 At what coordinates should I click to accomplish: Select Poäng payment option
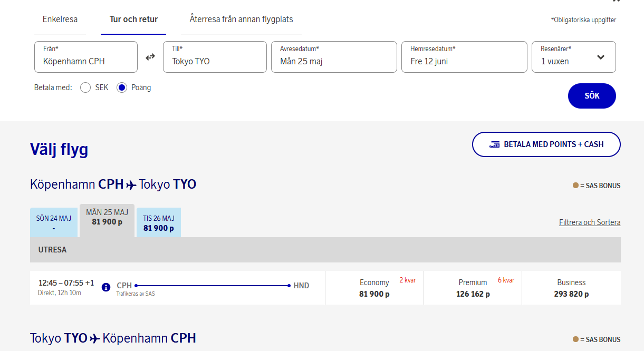coord(122,88)
